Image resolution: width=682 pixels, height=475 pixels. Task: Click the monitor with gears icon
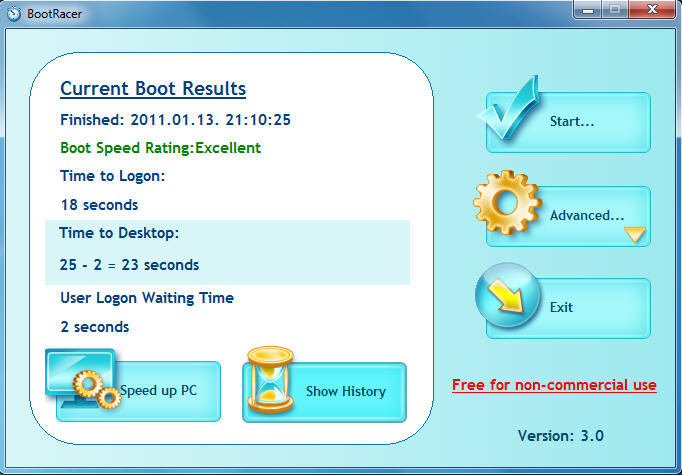(x=84, y=378)
